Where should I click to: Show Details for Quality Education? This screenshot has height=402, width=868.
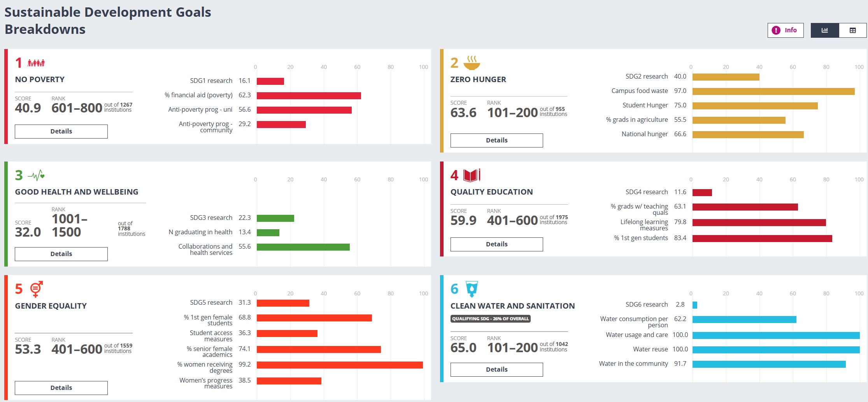(x=496, y=244)
